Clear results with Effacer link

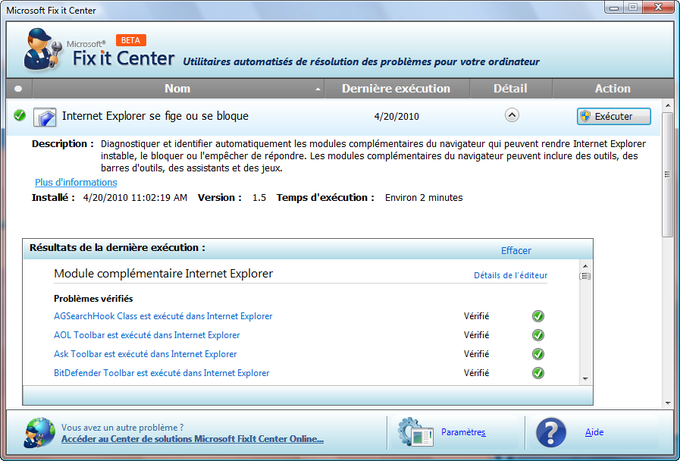tap(516, 251)
